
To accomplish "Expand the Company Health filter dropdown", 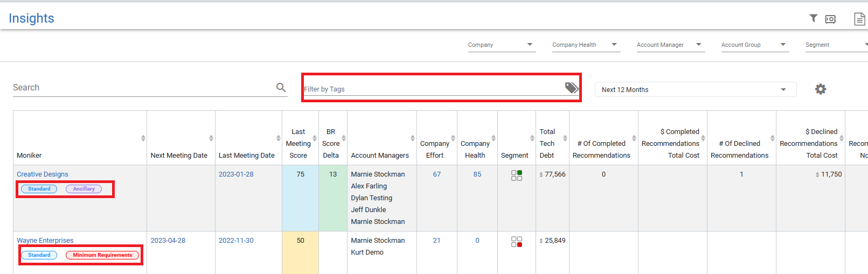I will (x=586, y=45).
